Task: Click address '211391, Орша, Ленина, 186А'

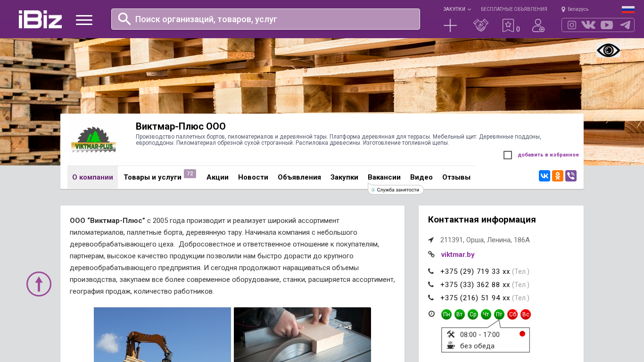Action: pos(485,240)
